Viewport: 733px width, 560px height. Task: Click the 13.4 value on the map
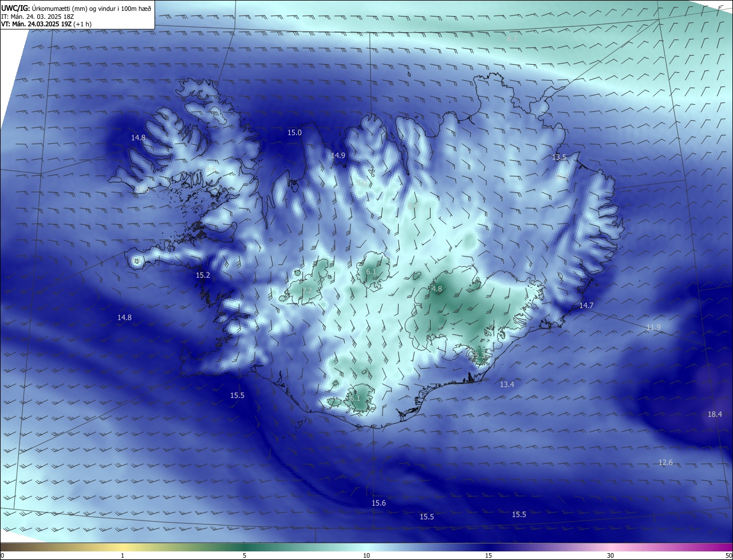click(x=507, y=384)
